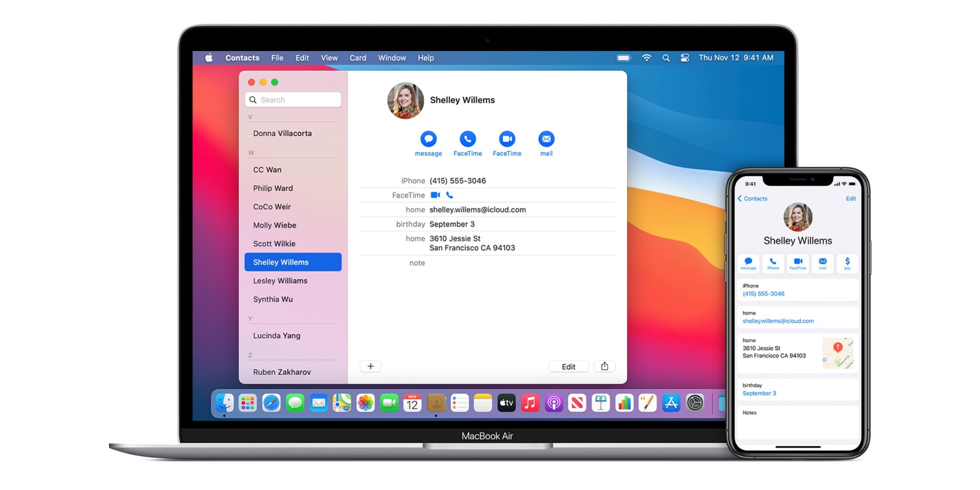Launch the Calendar app in the Dock
The height and width of the screenshot is (490, 980).
coord(412,403)
